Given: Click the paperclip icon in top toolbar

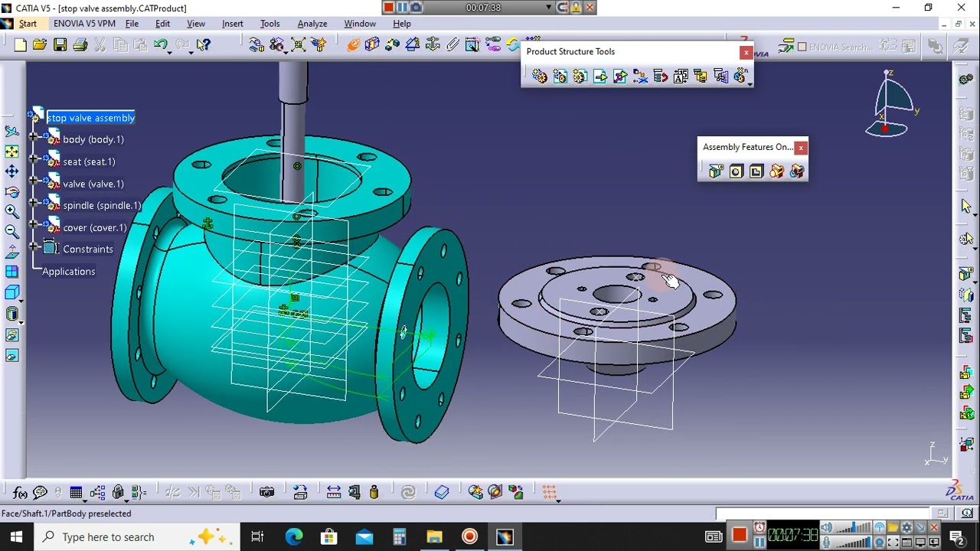Looking at the screenshot, I should point(452,45).
